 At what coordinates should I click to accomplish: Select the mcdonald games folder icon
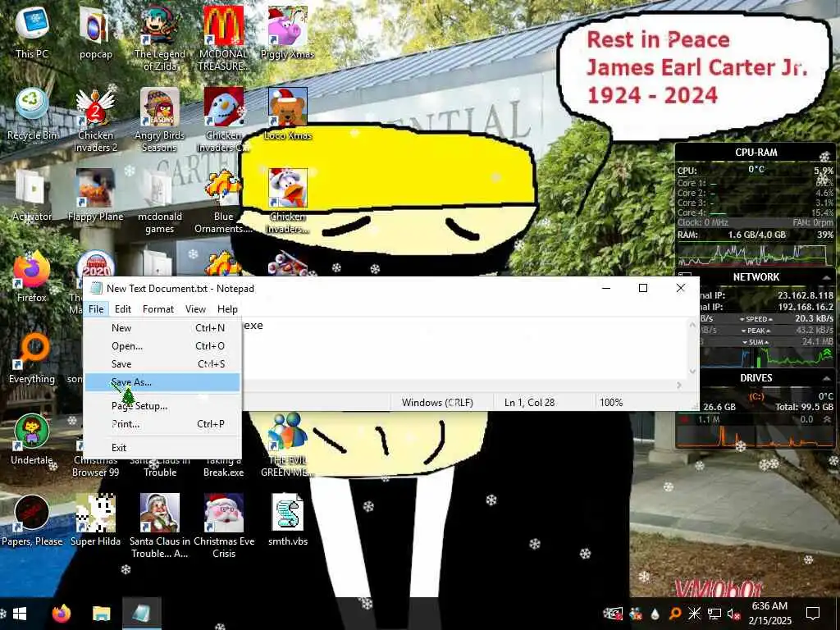pos(160,202)
